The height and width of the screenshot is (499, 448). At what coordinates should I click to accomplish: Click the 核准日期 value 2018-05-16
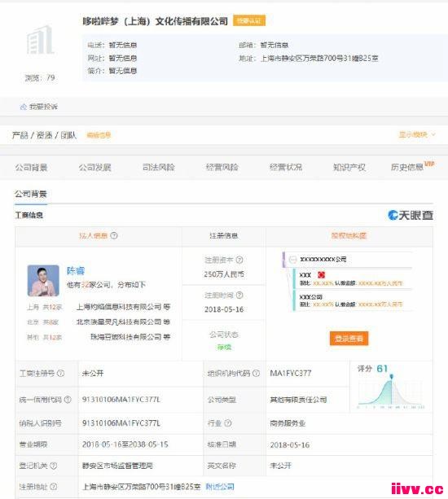(x=289, y=445)
